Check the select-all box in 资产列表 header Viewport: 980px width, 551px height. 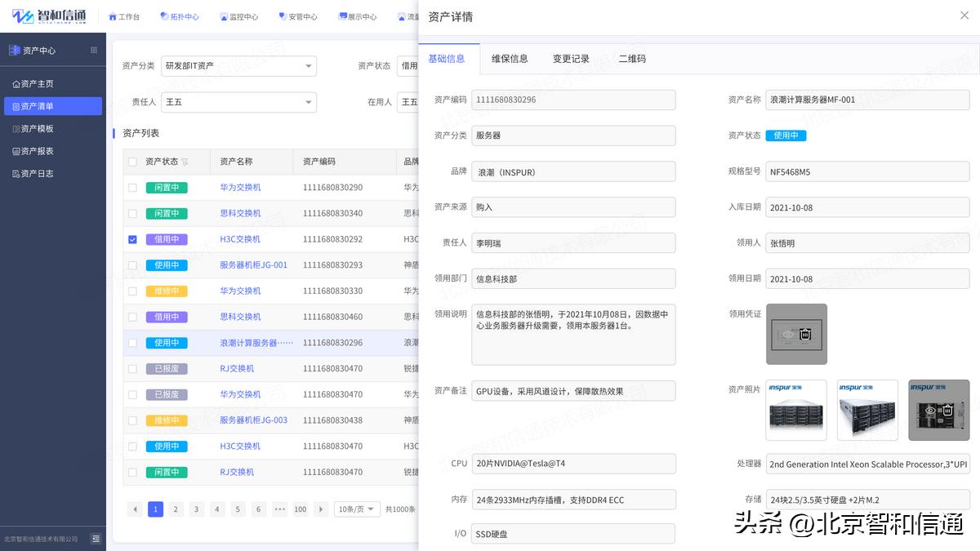[x=131, y=162]
